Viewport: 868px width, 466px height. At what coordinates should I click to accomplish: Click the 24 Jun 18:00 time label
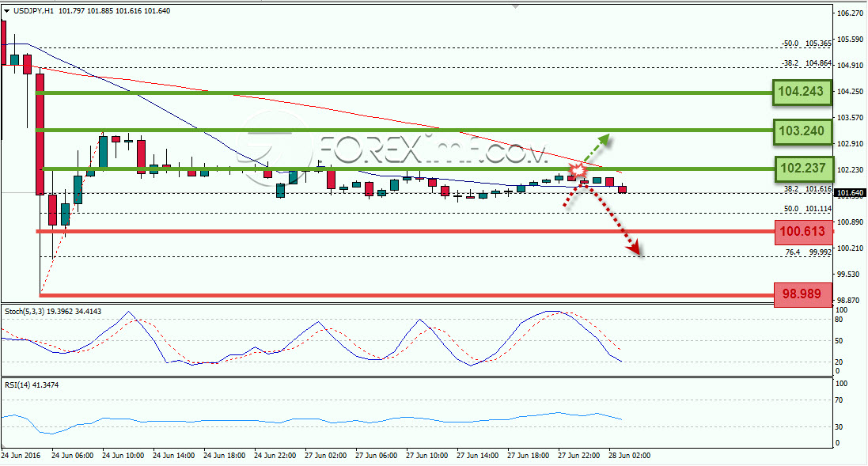click(224, 456)
